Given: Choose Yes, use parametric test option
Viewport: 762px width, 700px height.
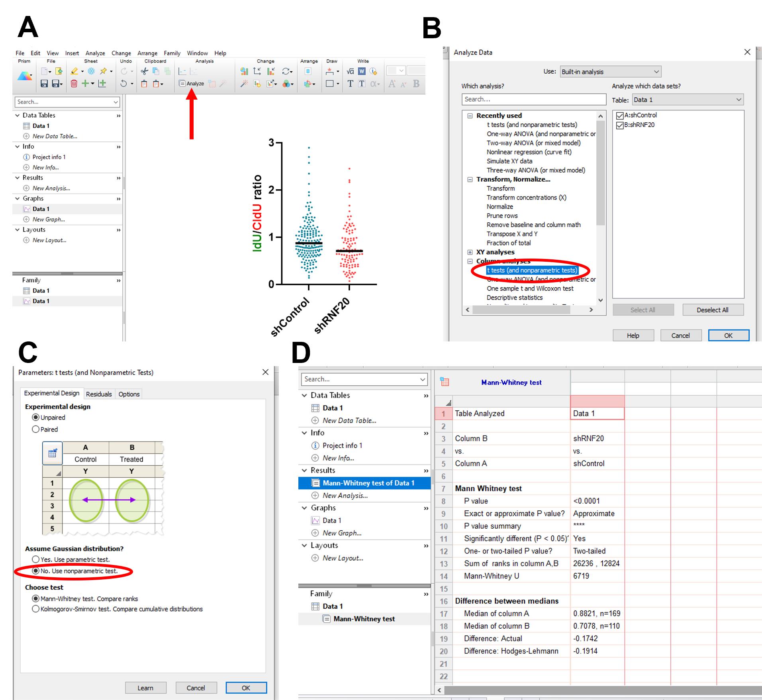Looking at the screenshot, I should (36, 559).
